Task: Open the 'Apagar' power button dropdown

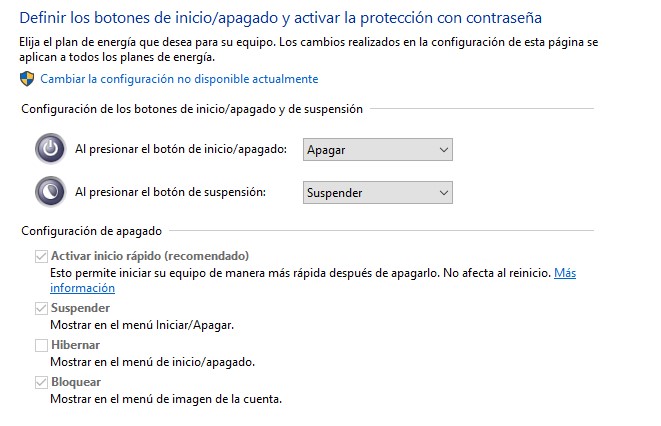Action: 378,150
